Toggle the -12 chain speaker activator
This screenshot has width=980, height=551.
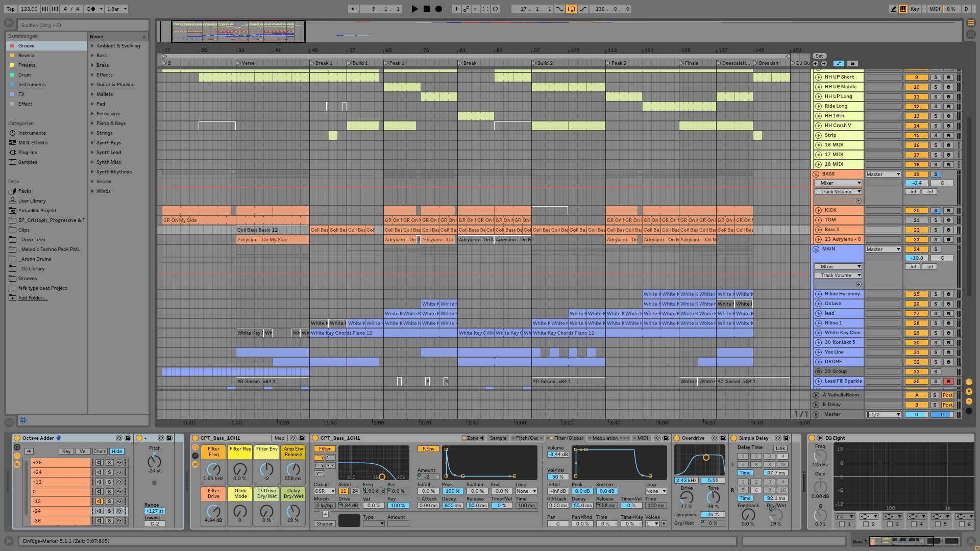(99, 502)
